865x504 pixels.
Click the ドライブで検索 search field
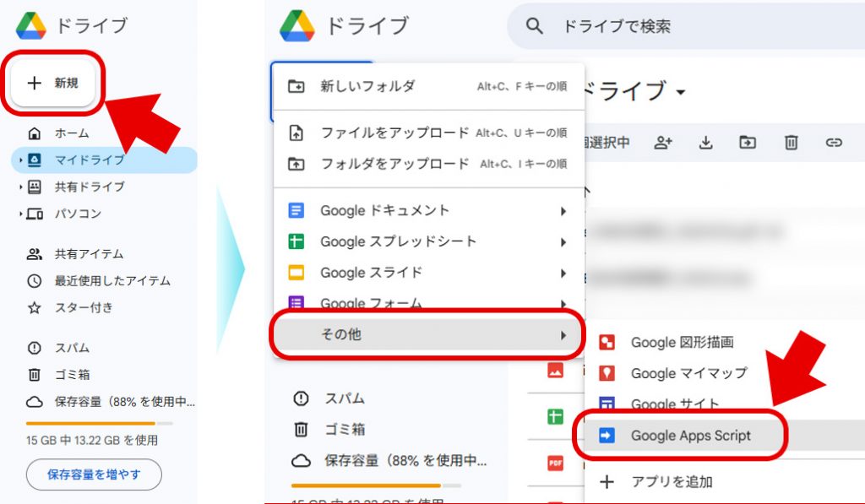click(x=686, y=26)
